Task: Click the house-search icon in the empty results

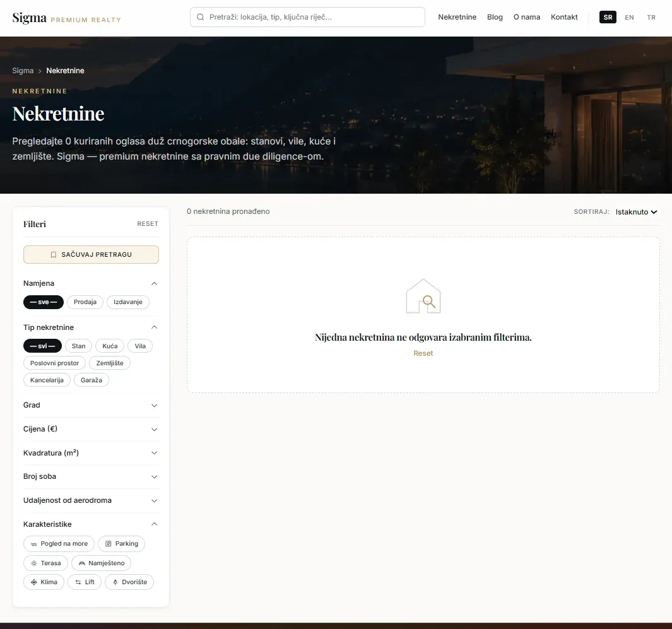Action: pos(423,296)
